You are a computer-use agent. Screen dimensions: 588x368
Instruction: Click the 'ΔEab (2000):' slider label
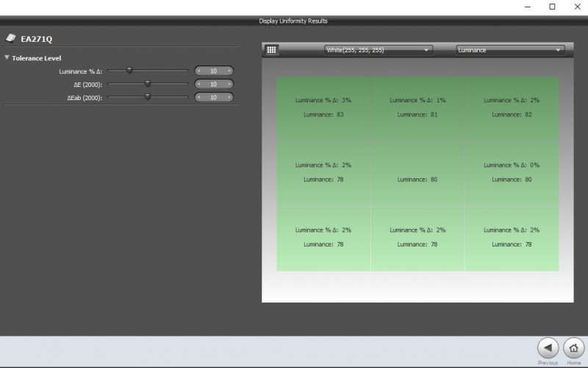(85, 98)
